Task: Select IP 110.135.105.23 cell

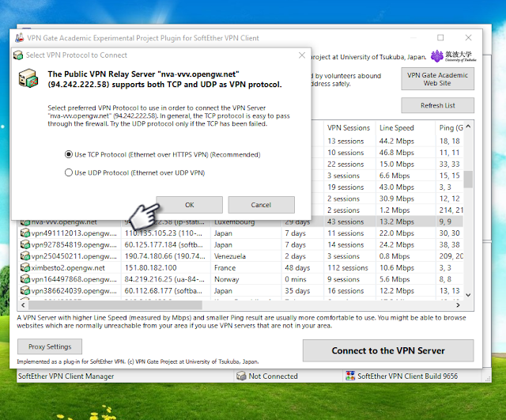Action: pyautogui.click(x=164, y=233)
